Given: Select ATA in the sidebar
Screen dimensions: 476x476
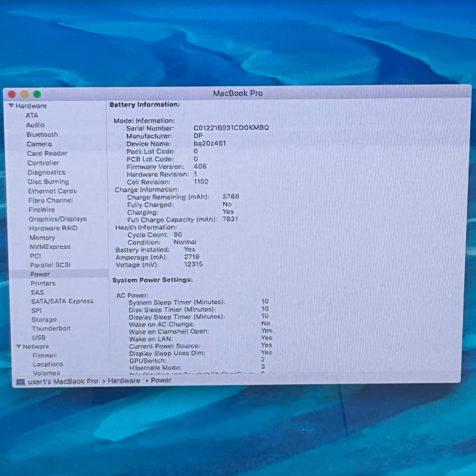Looking at the screenshot, I should 32,115.
